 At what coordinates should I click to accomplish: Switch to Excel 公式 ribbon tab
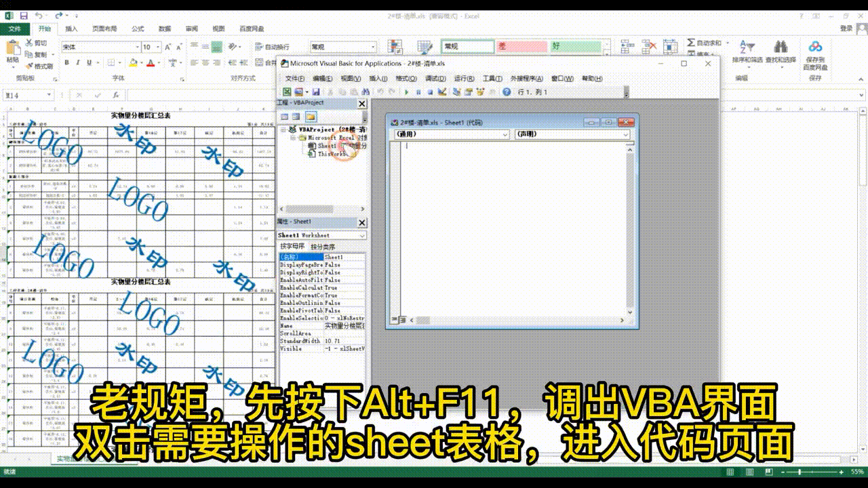(x=138, y=28)
